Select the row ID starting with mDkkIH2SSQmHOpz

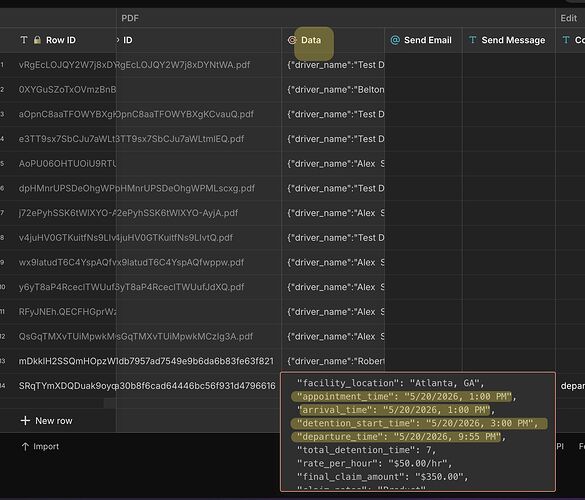tap(67, 361)
